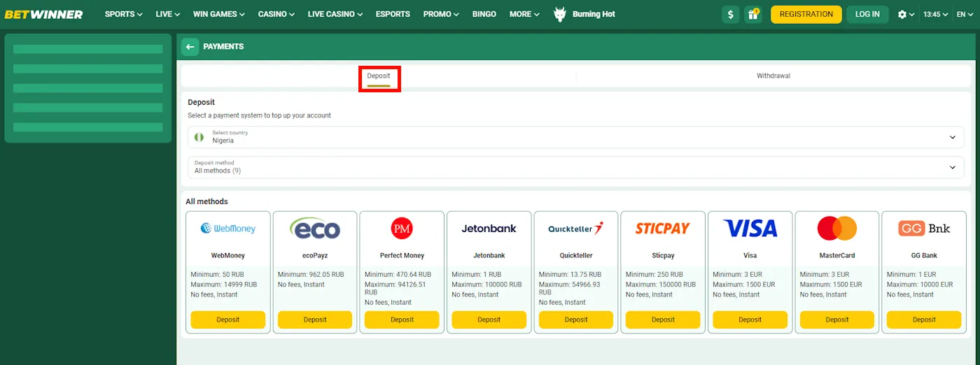Image resolution: width=980 pixels, height=365 pixels.
Task: Click Deposit button under MasterCard
Action: pos(837,320)
